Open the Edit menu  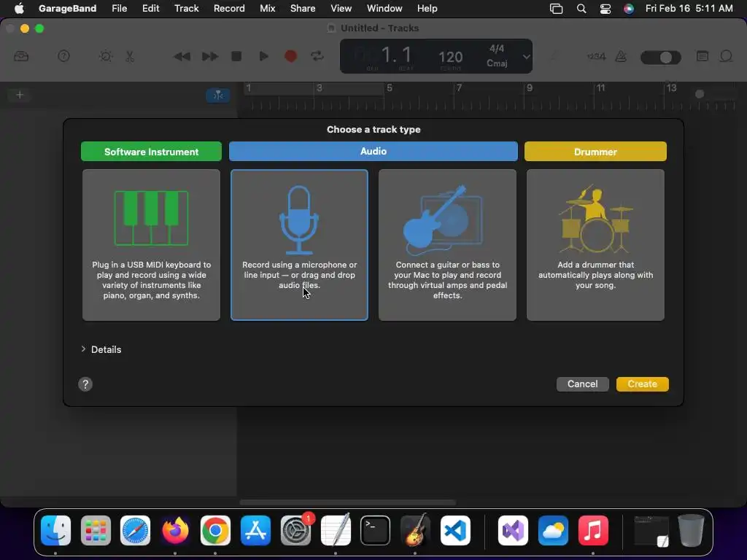pos(150,9)
